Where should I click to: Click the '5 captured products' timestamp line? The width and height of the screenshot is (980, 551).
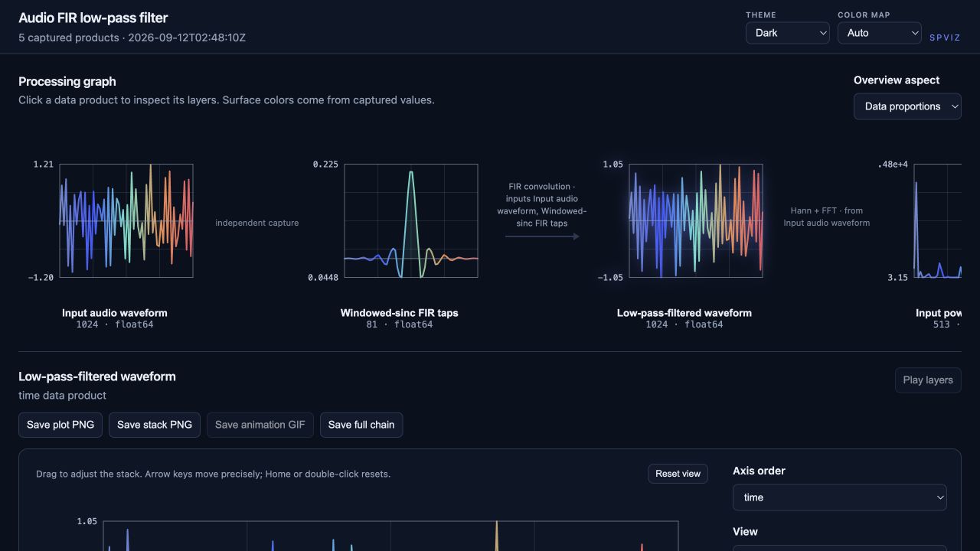(132, 37)
